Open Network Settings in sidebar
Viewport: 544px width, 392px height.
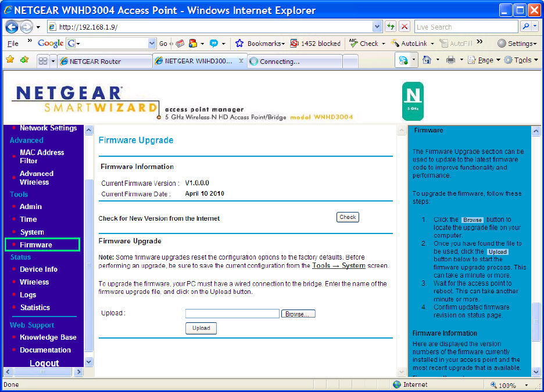(x=48, y=128)
